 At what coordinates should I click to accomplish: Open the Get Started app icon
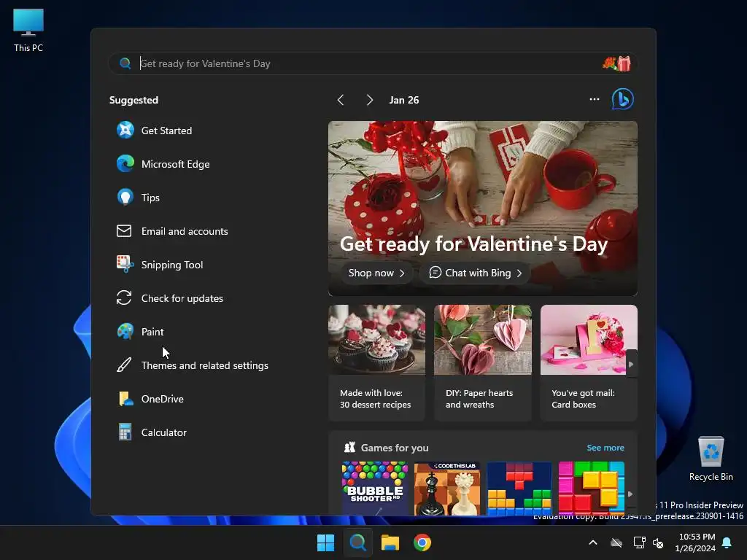click(125, 130)
